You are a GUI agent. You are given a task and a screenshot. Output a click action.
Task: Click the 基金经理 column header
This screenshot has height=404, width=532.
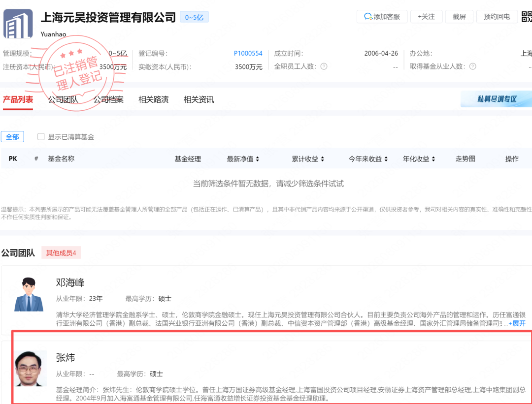(188, 159)
